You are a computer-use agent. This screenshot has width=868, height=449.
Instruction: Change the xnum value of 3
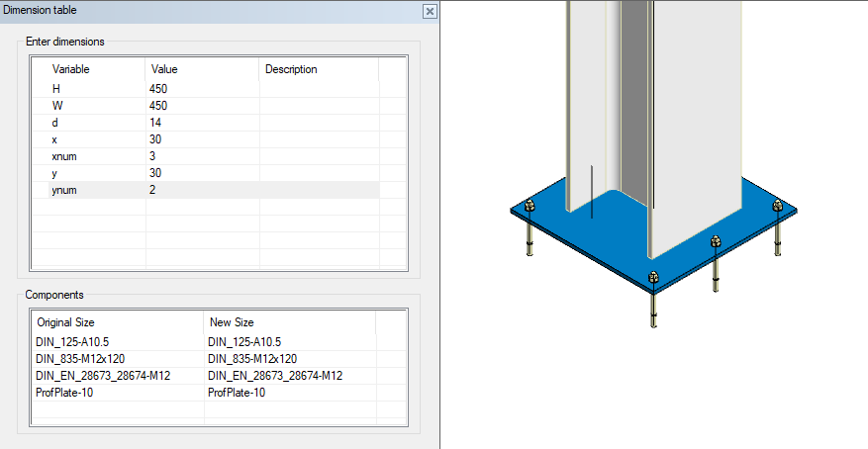(x=152, y=156)
